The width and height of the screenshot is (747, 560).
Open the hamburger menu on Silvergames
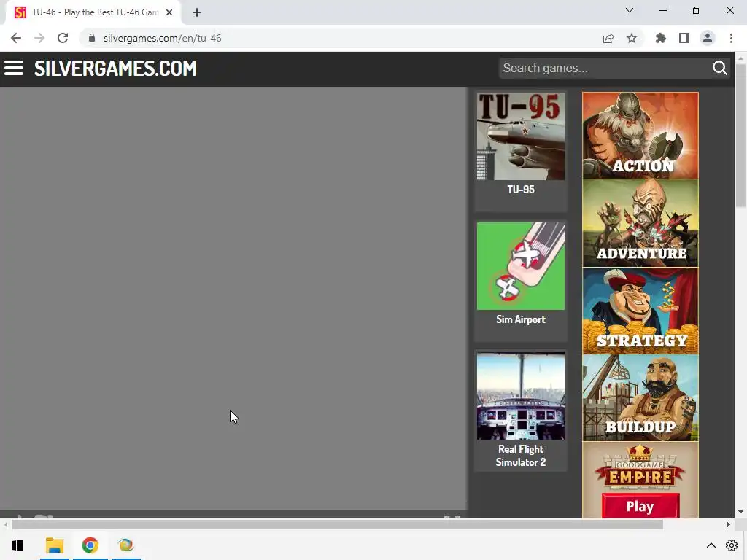point(14,68)
